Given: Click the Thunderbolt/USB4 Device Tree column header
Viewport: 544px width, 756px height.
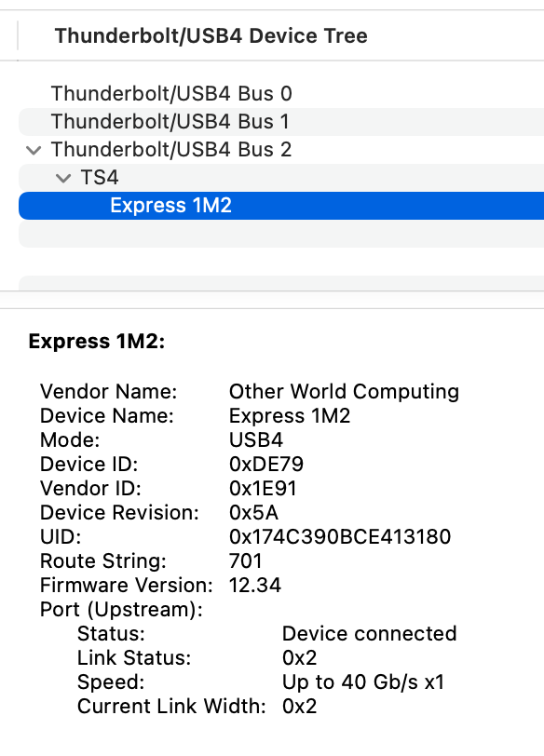Looking at the screenshot, I should point(211,36).
